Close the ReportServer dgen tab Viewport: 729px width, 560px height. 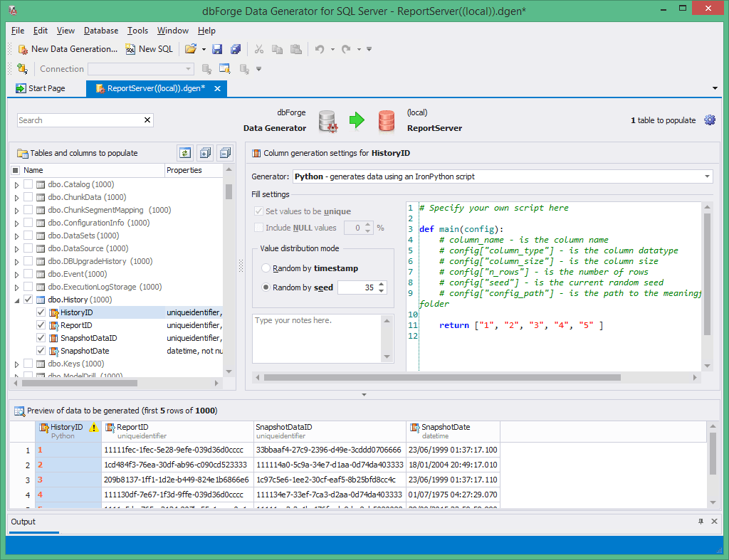[217, 88]
